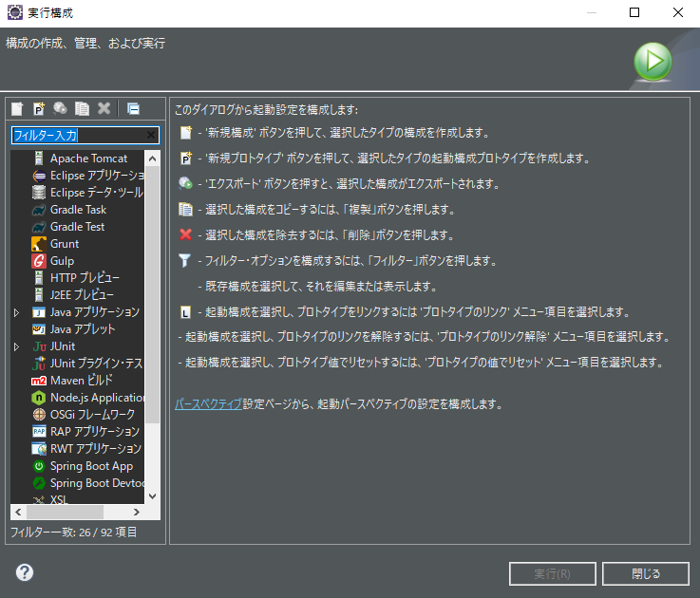Click the New launch configuration toolbar icon
Screen dimensions: 700x598
pos(17,108)
